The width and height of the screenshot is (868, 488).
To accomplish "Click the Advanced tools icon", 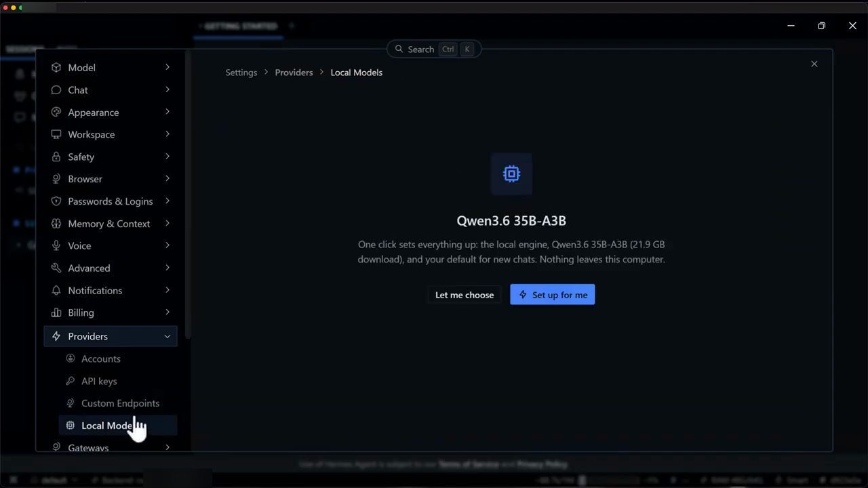I will 56,268.
